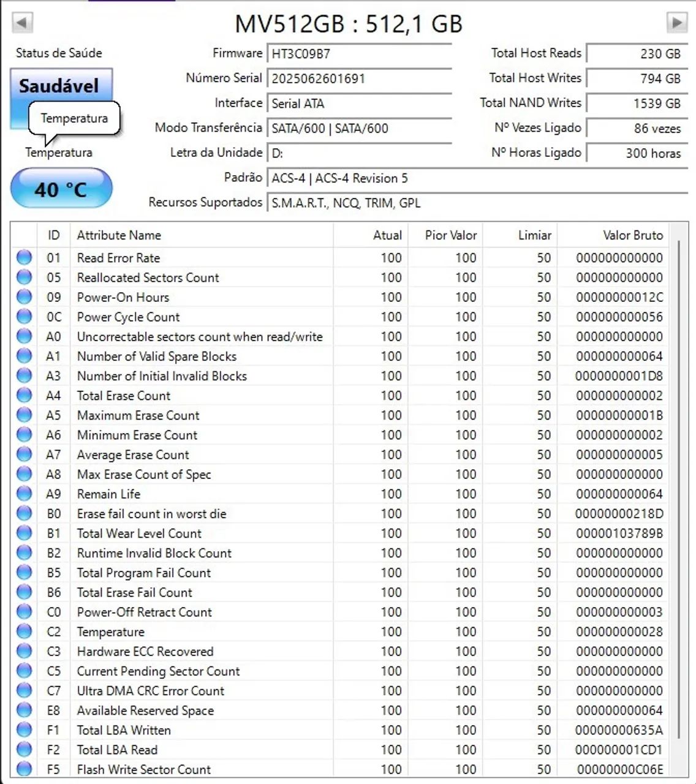This screenshot has width=696, height=784.
Task: Click status icon of Maximum Erase Count row
Action: click(x=24, y=415)
